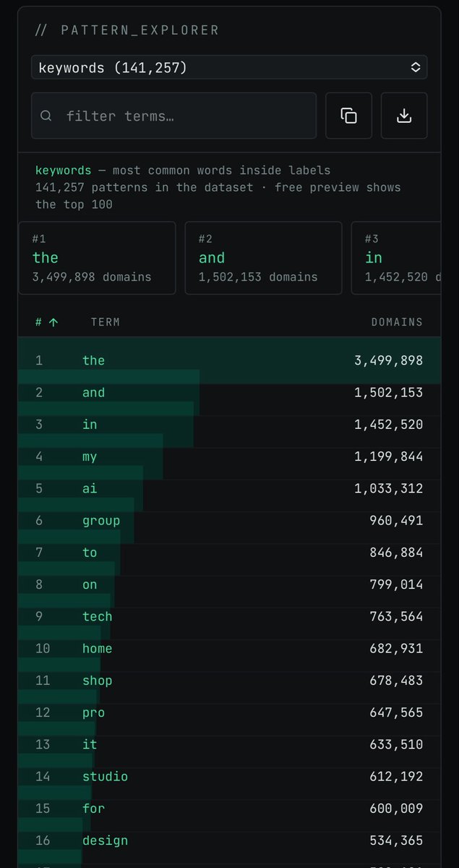Screen dimensions: 459x868
Task: Select the #3 'in' summary card
Action: (396, 258)
